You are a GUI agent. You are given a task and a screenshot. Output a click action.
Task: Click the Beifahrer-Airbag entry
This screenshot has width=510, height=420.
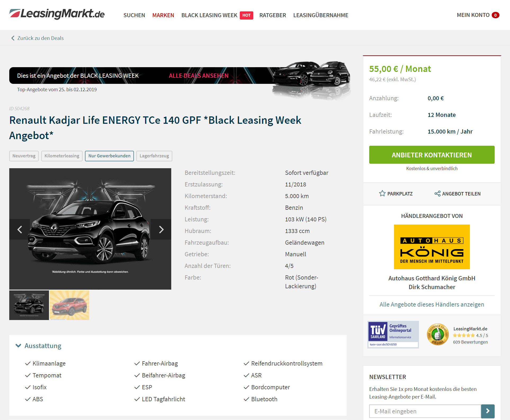click(x=163, y=375)
